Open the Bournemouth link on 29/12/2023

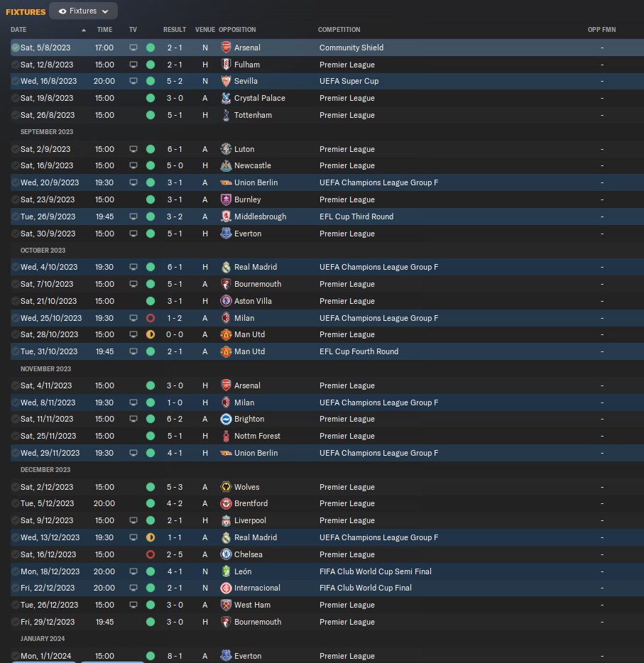coord(258,622)
